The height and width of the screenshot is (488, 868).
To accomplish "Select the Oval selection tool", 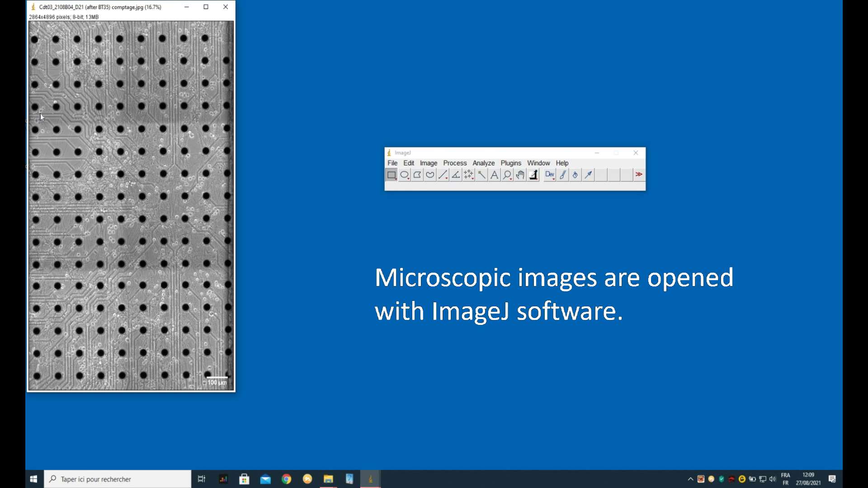I will [x=405, y=175].
